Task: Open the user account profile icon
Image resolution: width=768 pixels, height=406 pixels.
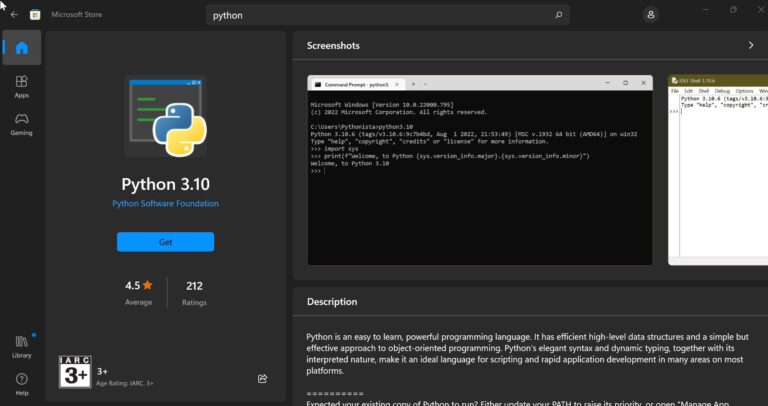Action: point(650,15)
